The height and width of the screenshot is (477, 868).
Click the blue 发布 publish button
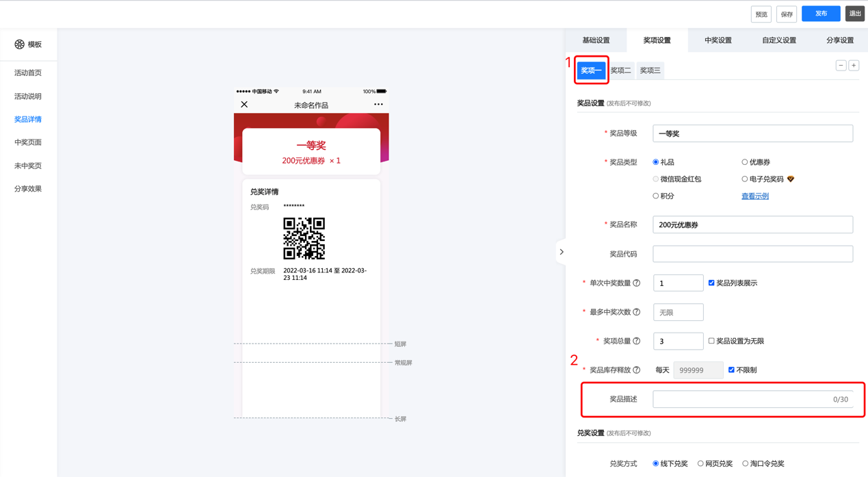pos(820,14)
